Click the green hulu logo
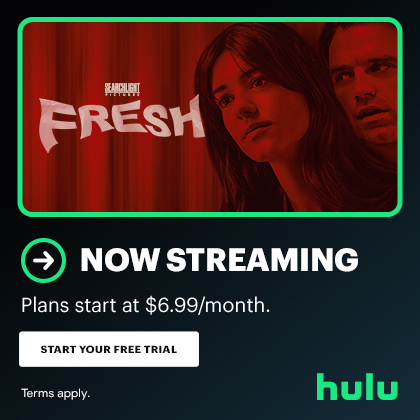 click(x=357, y=386)
